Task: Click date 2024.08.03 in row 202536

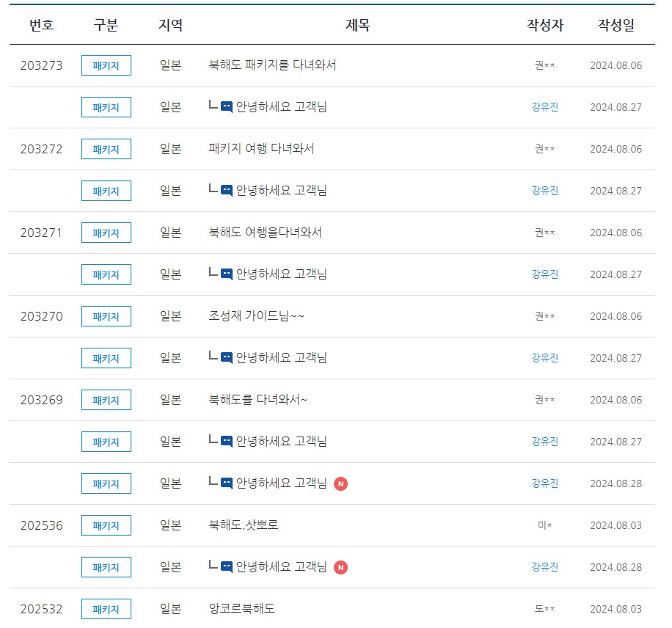Action: (616, 525)
